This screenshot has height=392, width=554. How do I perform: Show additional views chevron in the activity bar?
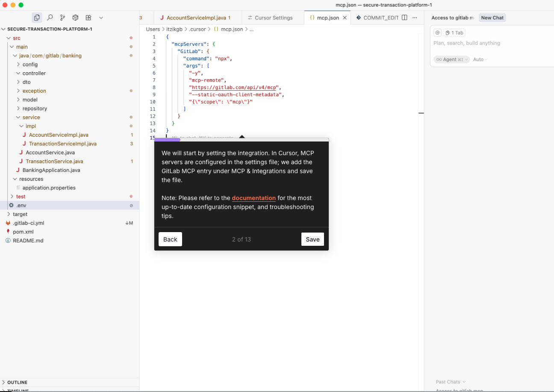(101, 18)
